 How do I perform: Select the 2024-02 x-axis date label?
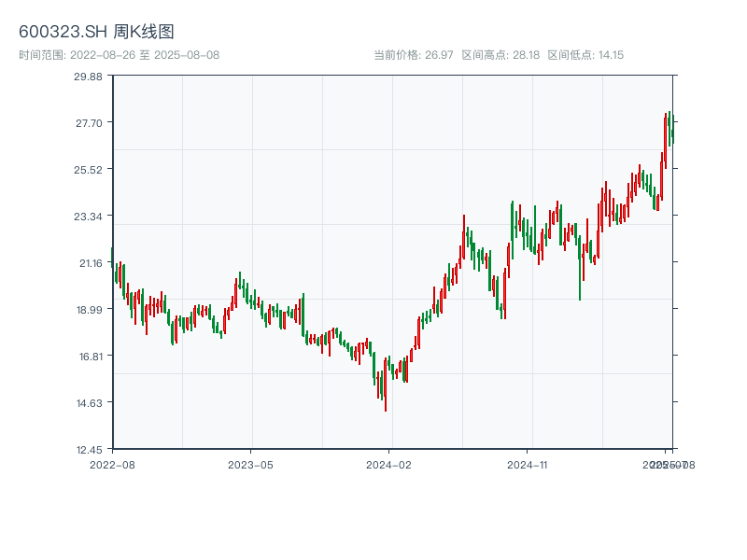389,464
